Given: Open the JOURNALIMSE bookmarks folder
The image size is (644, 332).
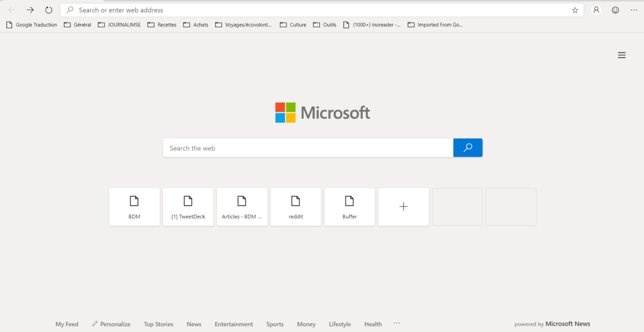Looking at the screenshot, I should (119, 25).
